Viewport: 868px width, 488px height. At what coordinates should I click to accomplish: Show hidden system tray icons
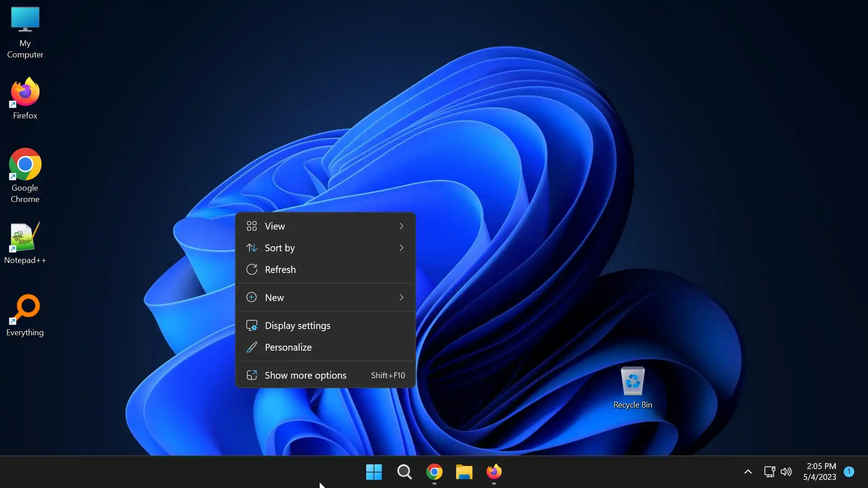(748, 472)
